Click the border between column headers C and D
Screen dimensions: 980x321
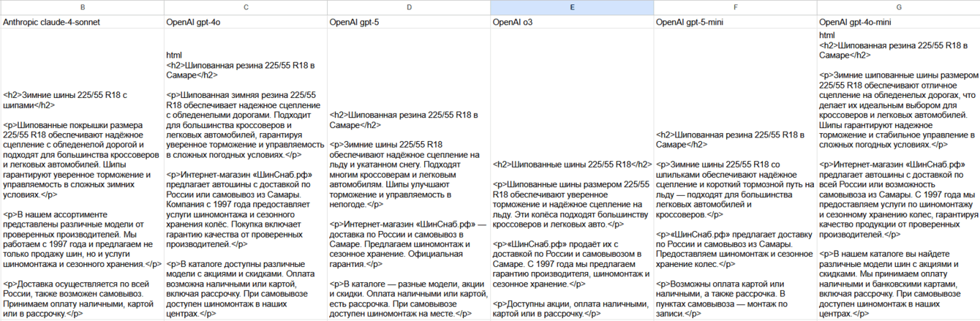(327, 7)
